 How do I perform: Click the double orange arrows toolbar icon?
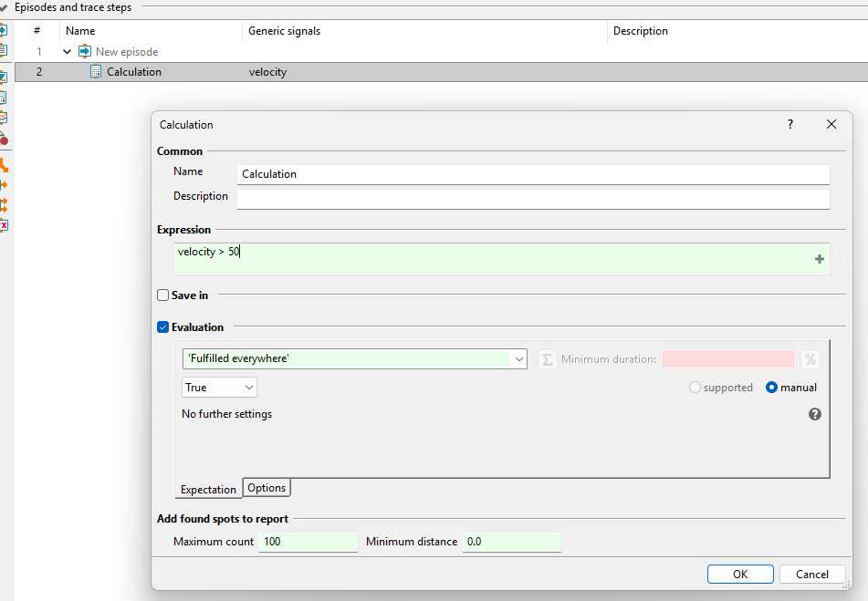pyautogui.click(x=4, y=205)
